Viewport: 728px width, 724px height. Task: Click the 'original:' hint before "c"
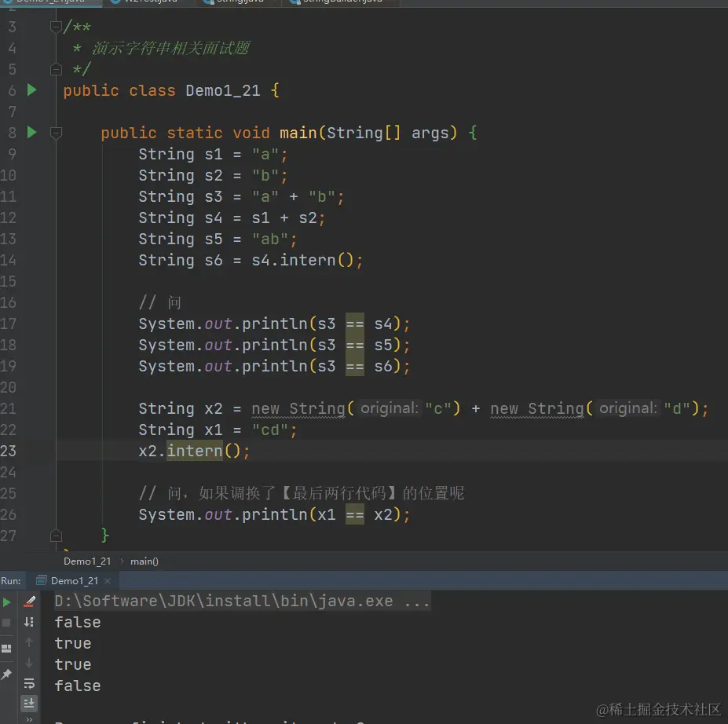click(390, 408)
